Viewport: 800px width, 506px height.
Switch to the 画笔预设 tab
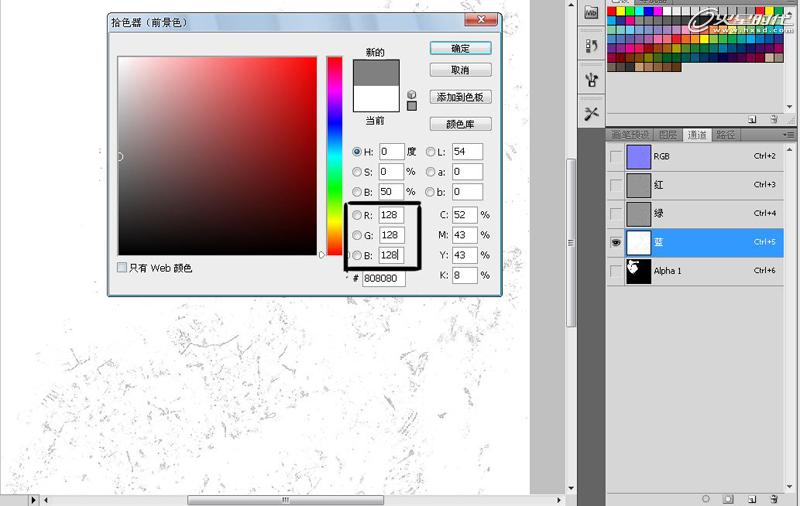[x=630, y=135]
